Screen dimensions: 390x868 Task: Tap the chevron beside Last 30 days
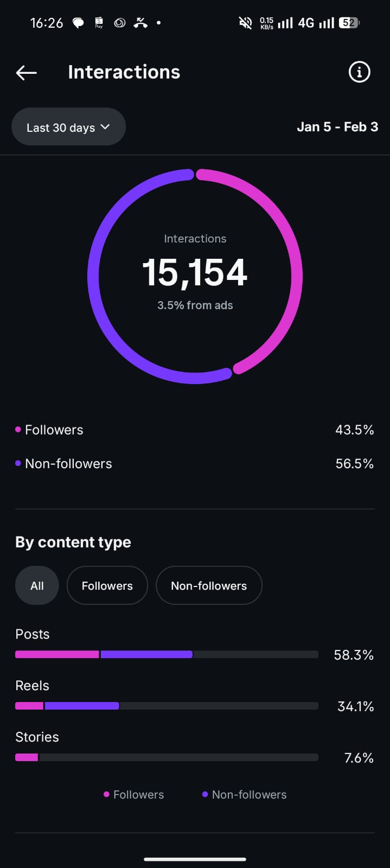(105, 127)
